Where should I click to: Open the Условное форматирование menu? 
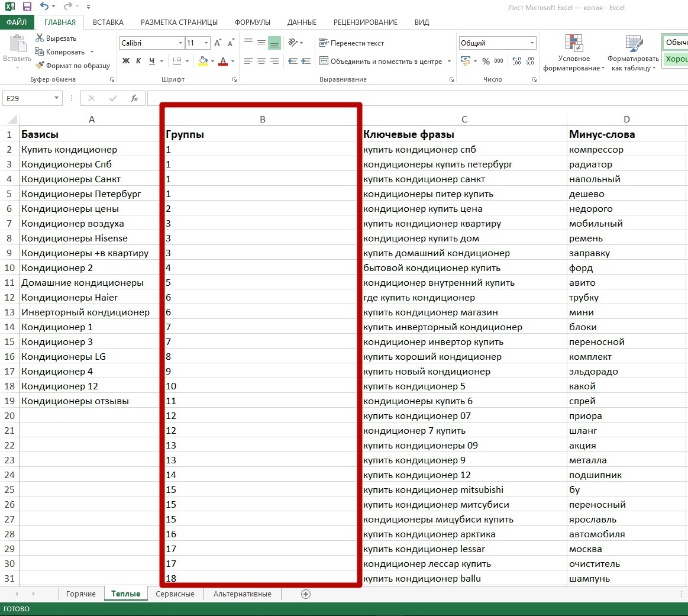point(574,53)
